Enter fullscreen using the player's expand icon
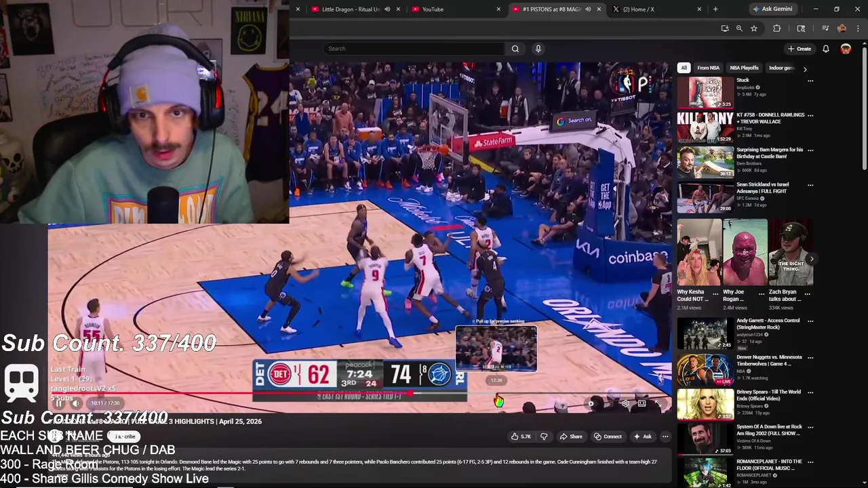 (x=658, y=403)
